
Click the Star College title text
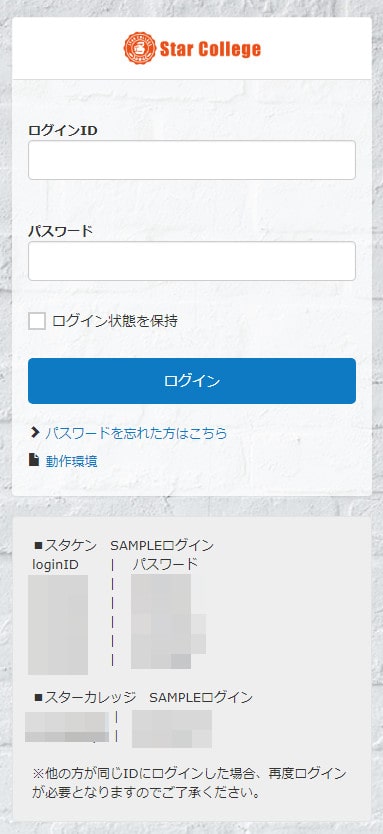(211, 49)
